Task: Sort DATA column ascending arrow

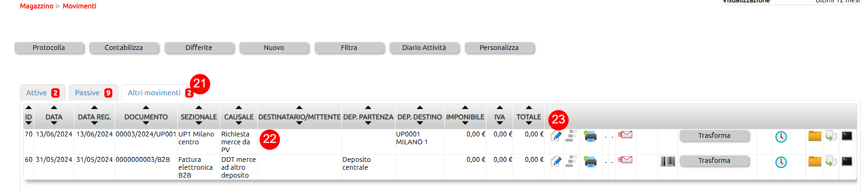Action: click(x=54, y=107)
